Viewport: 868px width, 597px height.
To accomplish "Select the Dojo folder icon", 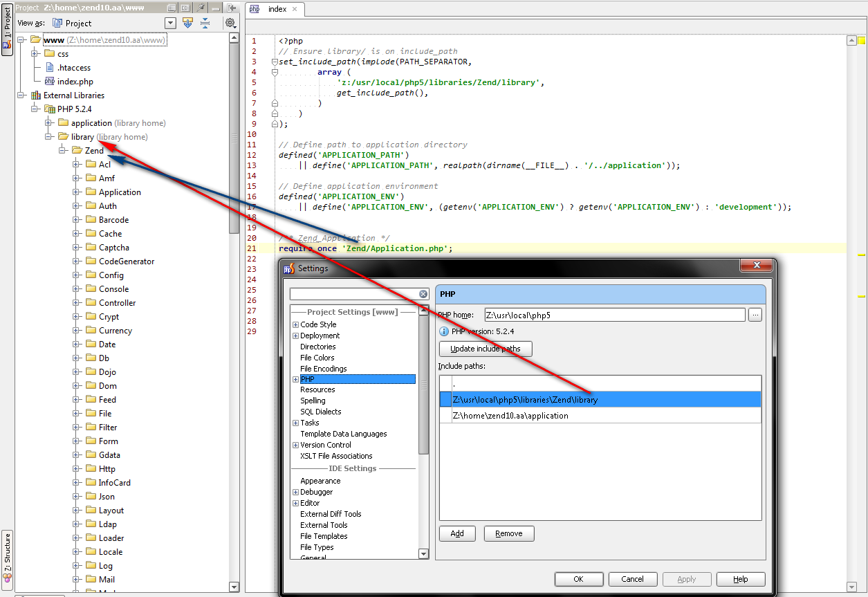I will coord(91,372).
